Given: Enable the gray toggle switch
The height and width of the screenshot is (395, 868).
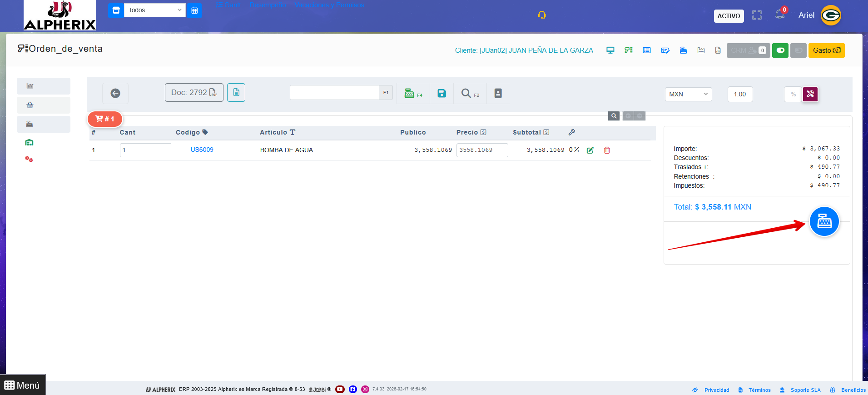Looking at the screenshot, I should coord(798,50).
